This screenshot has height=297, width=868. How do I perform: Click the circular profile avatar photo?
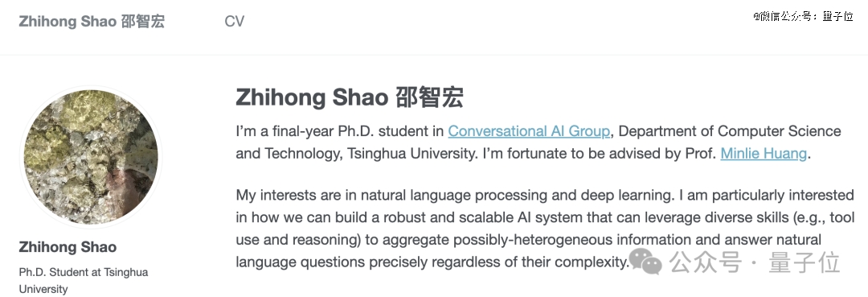click(x=92, y=158)
